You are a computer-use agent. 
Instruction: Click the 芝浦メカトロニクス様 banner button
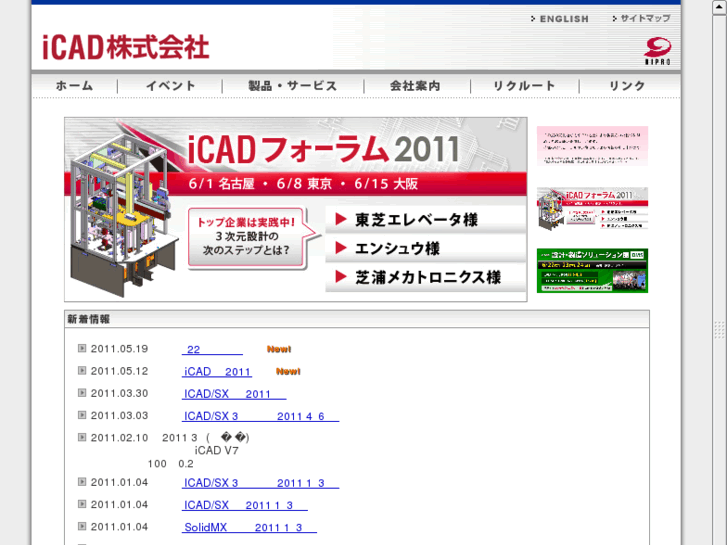click(x=426, y=277)
